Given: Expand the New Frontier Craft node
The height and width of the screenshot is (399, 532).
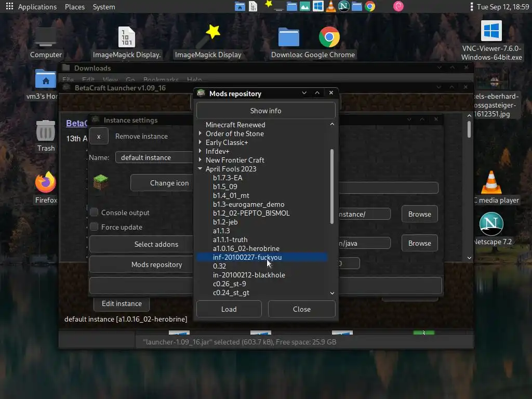Looking at the screenshot, I should [200, 160].
